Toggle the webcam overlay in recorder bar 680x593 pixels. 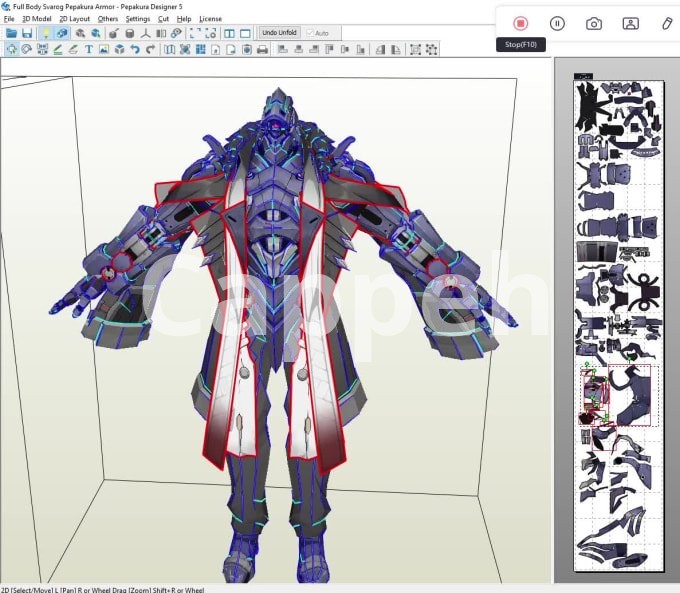pyautogui.click(x=630, y=23)
